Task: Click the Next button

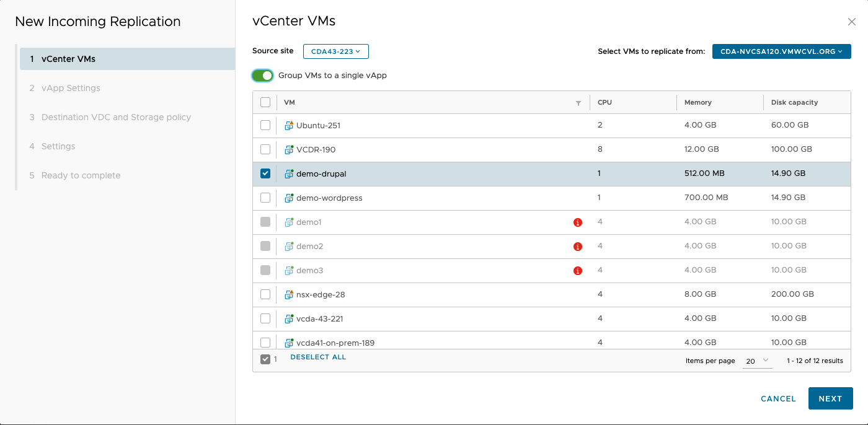Action: pyautogui.click(x=830, y=398)
